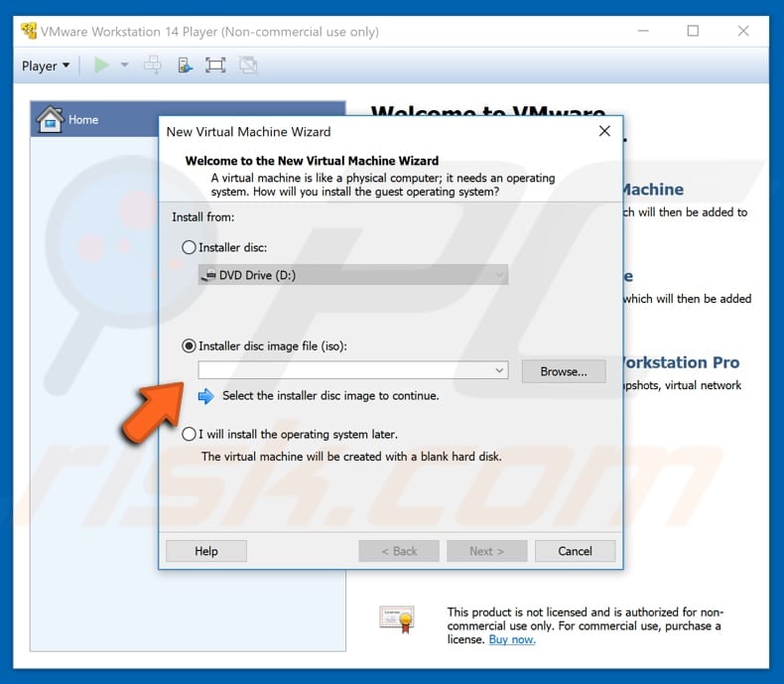Click the DVD drive icon in dropdown
Image resolution: width=784 pixels, height=684 pixels.
click(208, 275)
